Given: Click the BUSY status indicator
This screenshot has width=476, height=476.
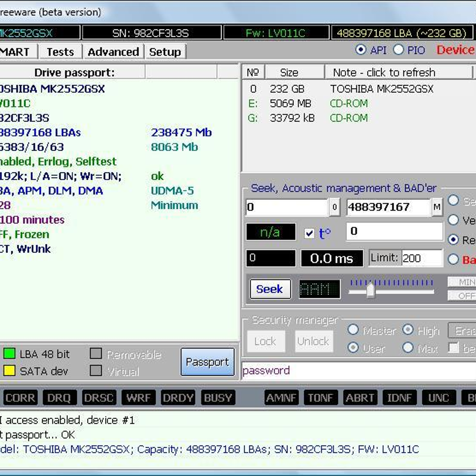Looking at the screenshot, I should pos(218,398).
